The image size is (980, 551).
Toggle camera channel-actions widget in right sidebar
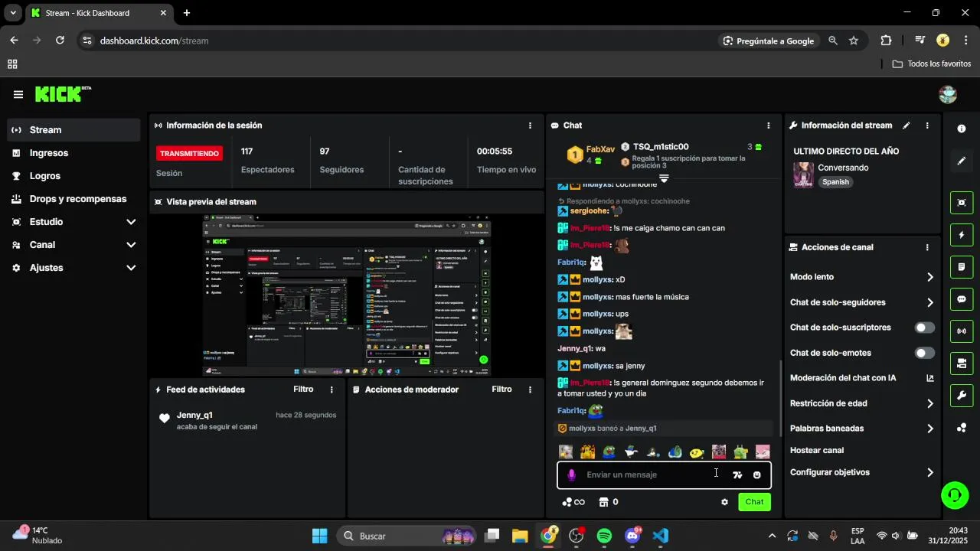tap(962, 364)
